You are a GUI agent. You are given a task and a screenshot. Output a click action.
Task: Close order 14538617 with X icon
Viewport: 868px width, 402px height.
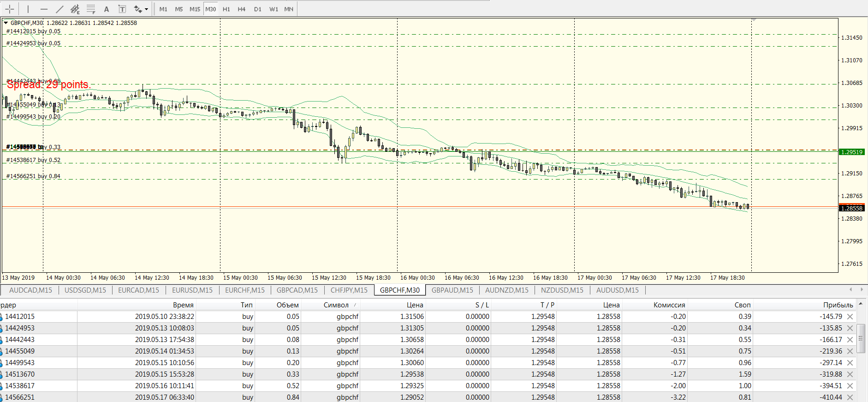point(850,386)
